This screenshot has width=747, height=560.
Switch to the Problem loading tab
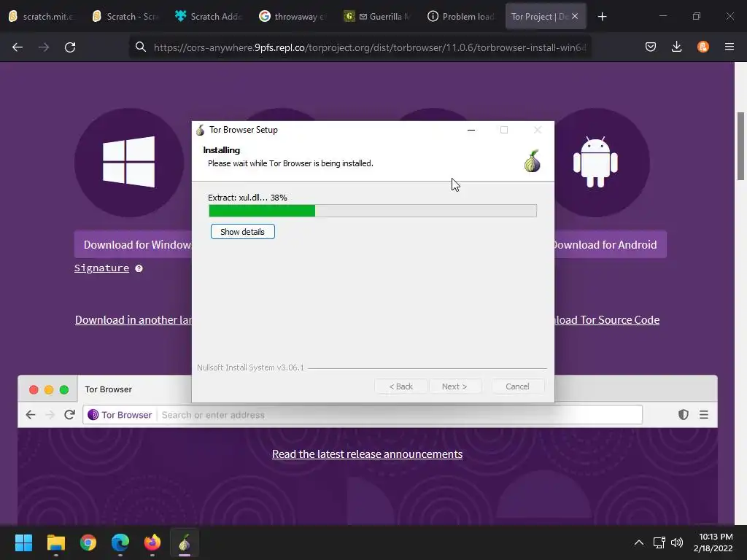click(461, 16)
